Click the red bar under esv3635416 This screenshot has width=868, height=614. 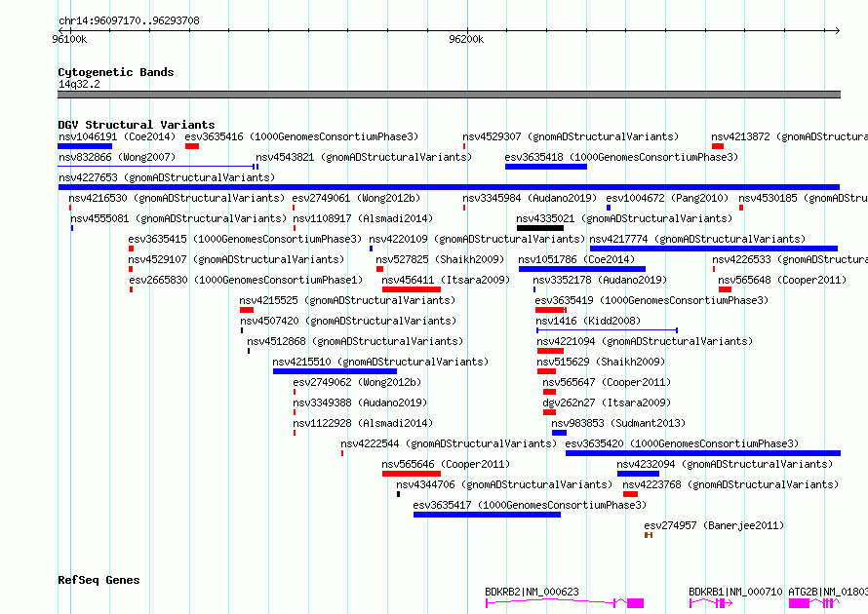pyautogui.click(x=192, y=146)
